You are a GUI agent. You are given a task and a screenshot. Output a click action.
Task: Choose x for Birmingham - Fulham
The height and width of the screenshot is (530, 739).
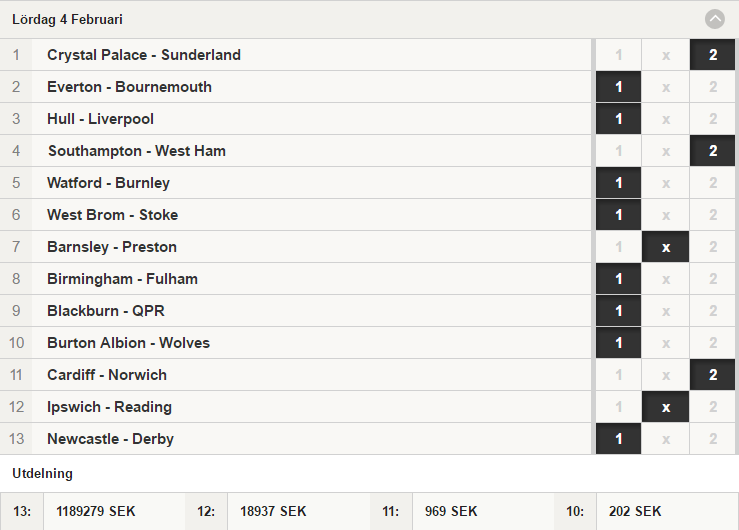click(x=665, y=279)
